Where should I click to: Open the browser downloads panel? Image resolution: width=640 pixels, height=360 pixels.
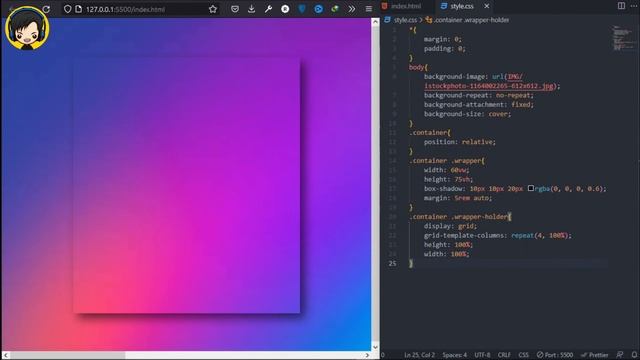click(251, 9)
